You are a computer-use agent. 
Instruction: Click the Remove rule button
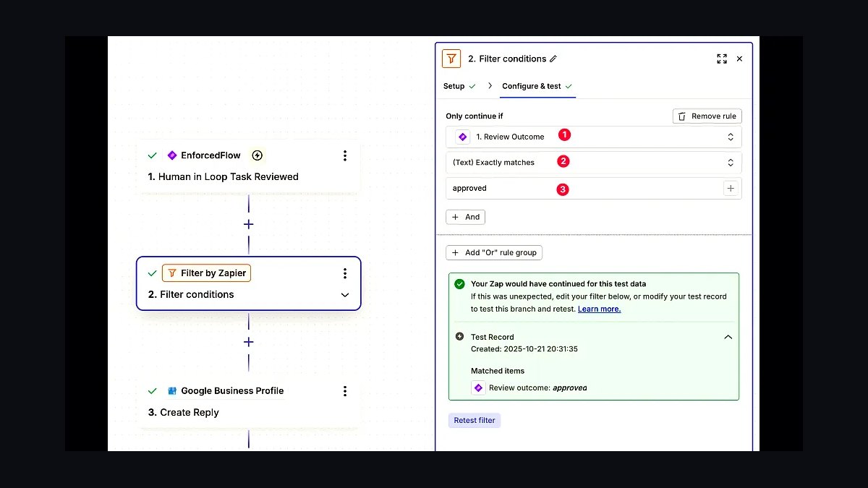(707, 116)
